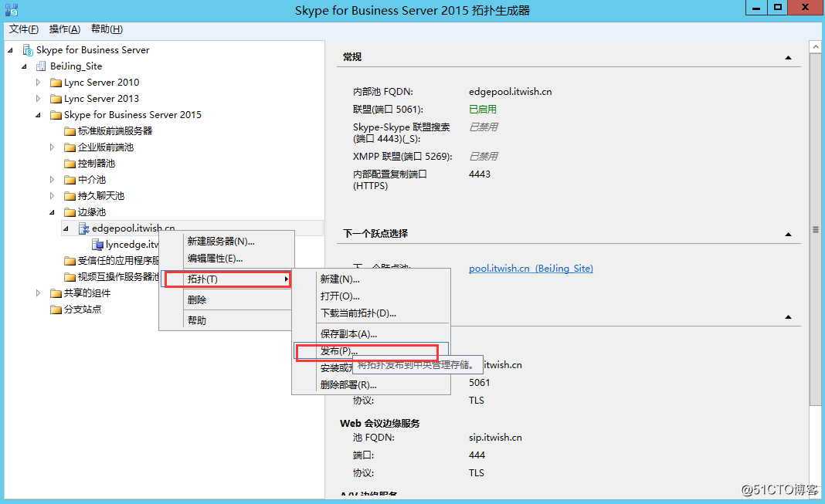Viewport: 825px width, 504px height.
Task: Open the 帮助(H) menu
Action: coord(107,29)
